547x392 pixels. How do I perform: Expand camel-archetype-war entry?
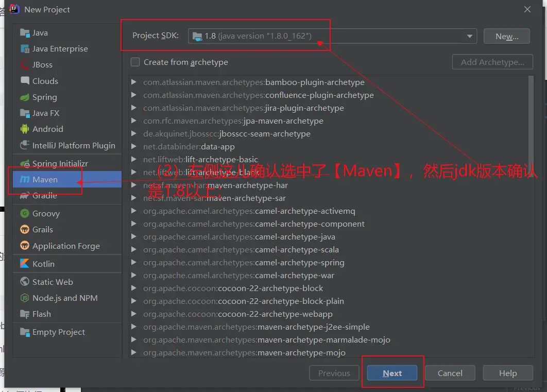pos(133,276)
